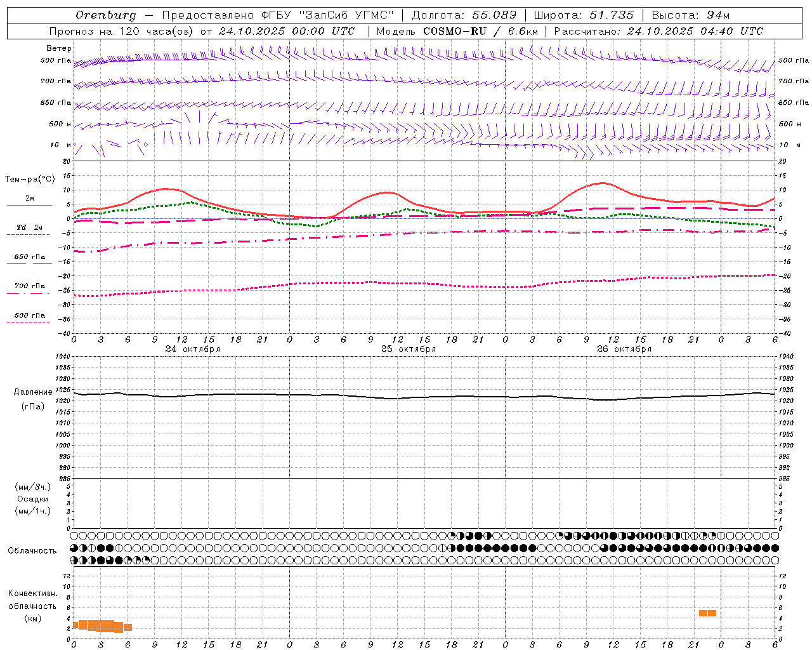
Task: Click the '985' value on left pressure axis
Action: click(x=65, y=479)
